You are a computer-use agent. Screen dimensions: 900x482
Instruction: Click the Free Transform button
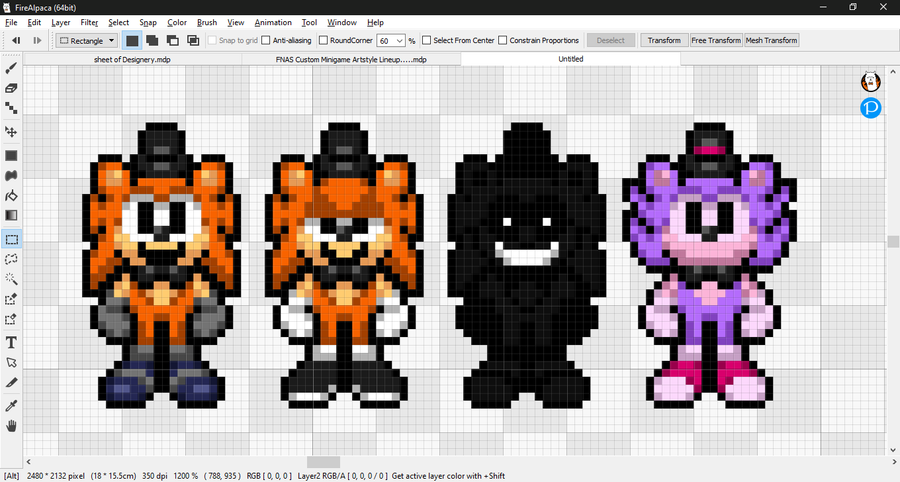point(716,40)
